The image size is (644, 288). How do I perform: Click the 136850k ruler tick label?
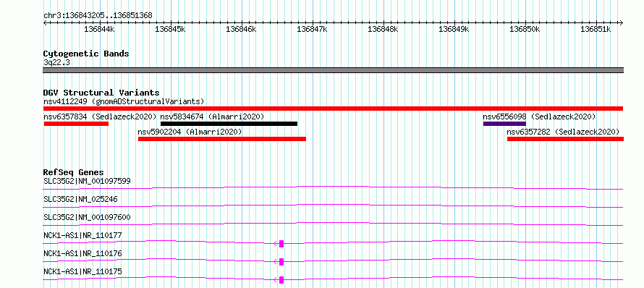(525, 29)
